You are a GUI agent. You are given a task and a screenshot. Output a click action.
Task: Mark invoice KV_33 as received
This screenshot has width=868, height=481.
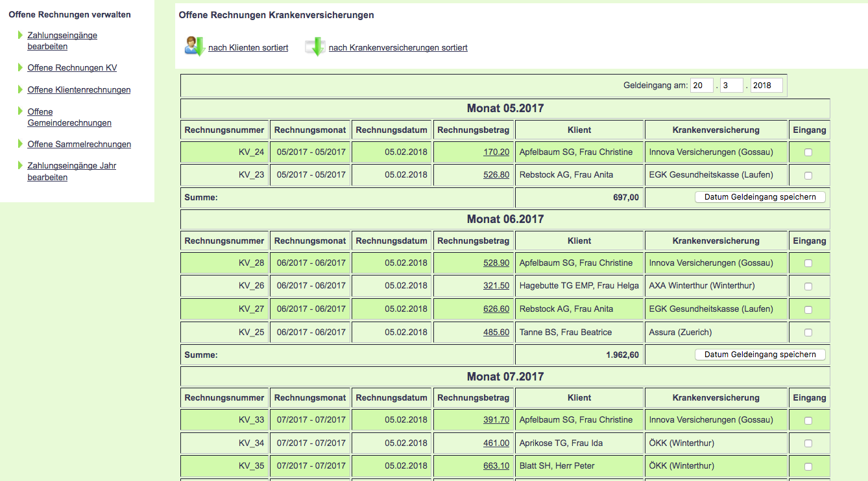pyautogui.click(x=808, y=420)
